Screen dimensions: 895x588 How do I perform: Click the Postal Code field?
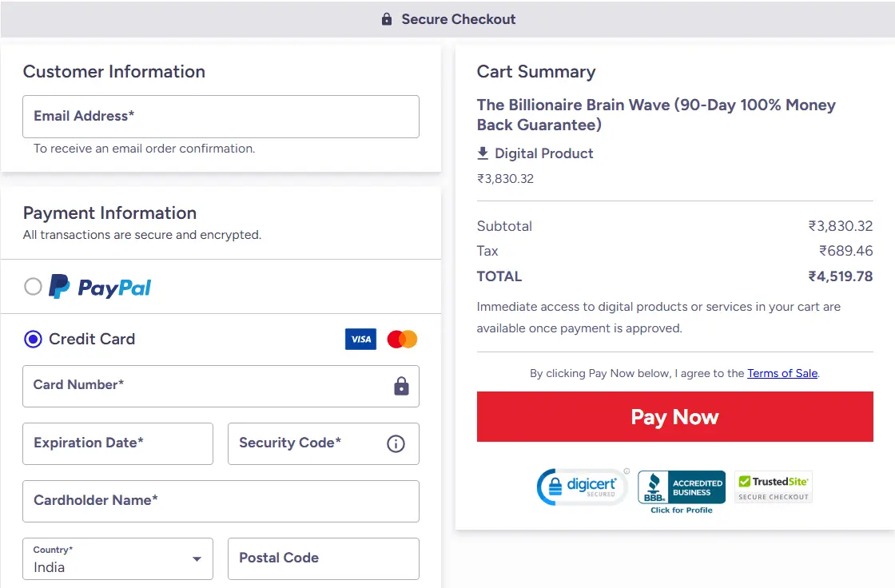323,558
